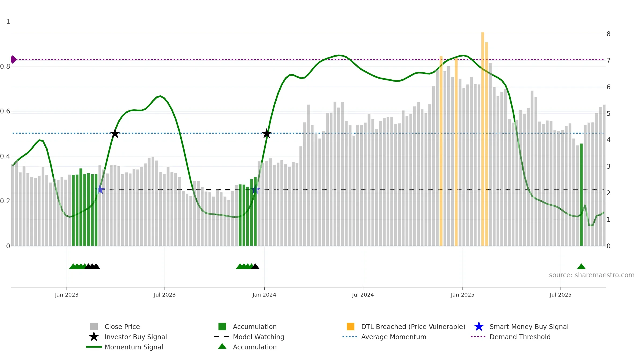This screenshot has width=644, height=362.
Task: Click the Jul 2023 axis label
Action: click(164, 295)
